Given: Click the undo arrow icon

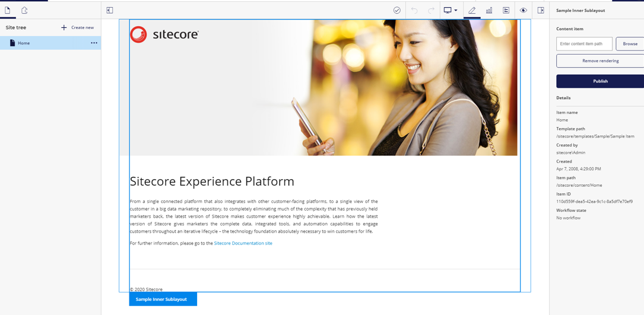Looking at the screenshot, I should (x=414, y=10).
